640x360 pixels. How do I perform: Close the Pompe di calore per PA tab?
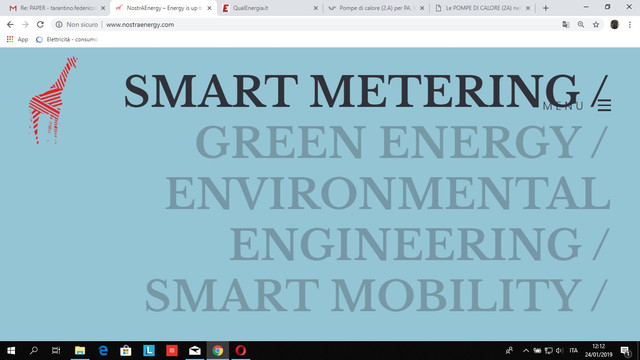tap(422, 8)
